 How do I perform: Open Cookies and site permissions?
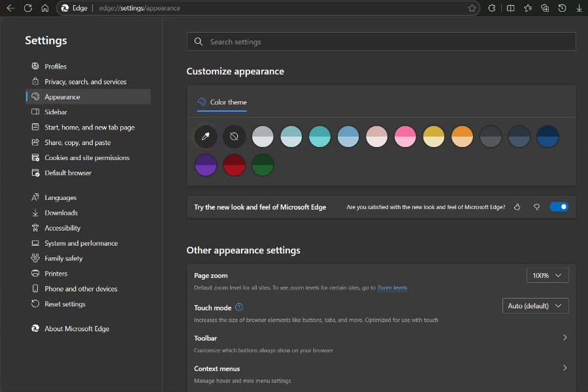(88, 157)
